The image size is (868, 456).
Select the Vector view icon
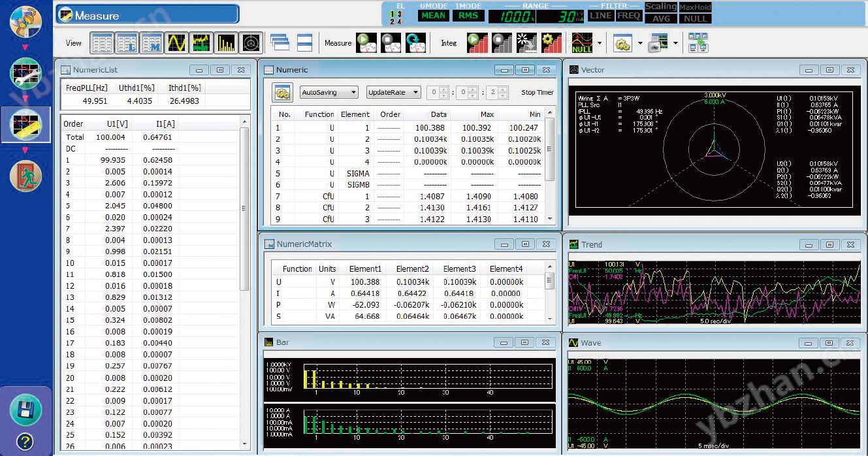tap(251, 42)
